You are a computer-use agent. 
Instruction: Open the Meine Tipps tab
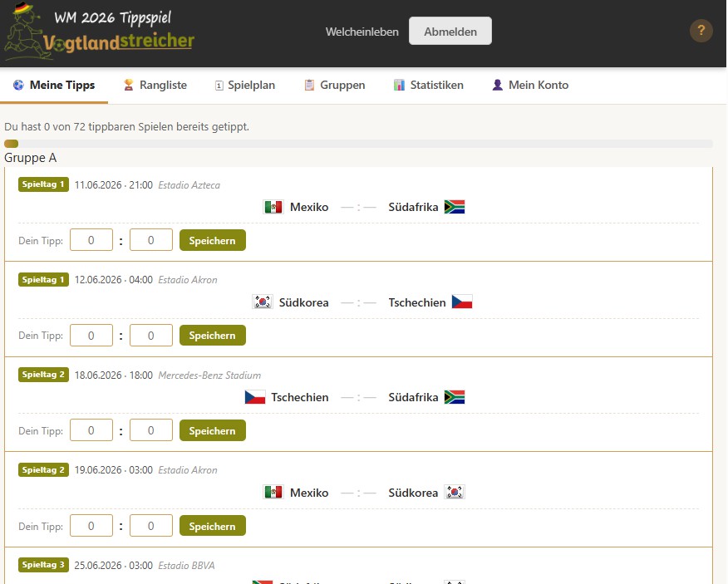pos(54,86)
